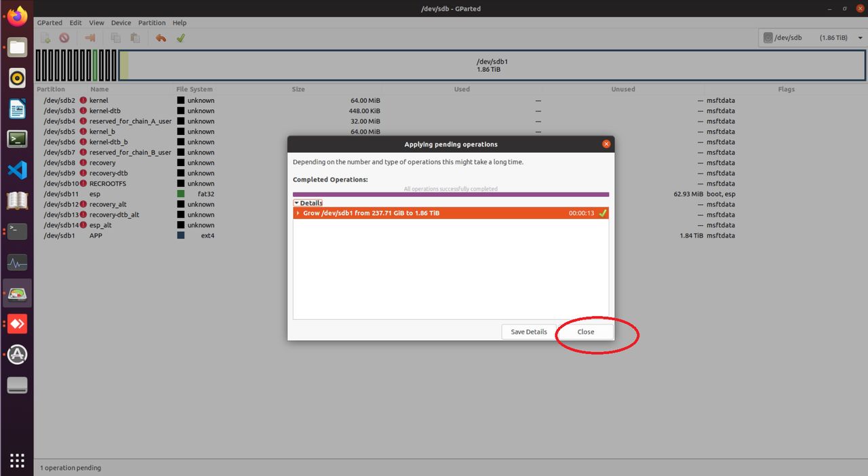This screenshot has height=476, width=868.
Task: Open Files from the dock
Action: [17, 47]
